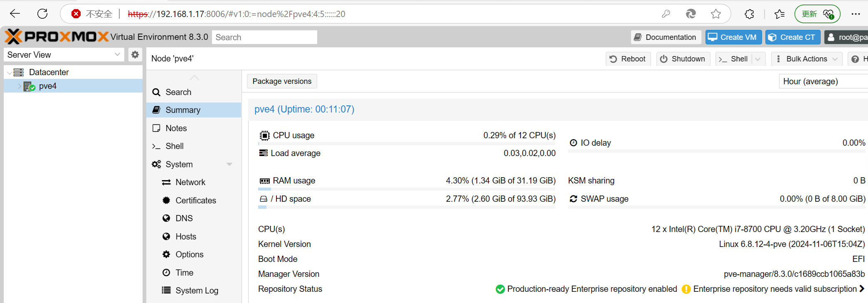This screenshot has height=303, width=868.
Task: Click the Server View settings gear icon
Action: 135,54
